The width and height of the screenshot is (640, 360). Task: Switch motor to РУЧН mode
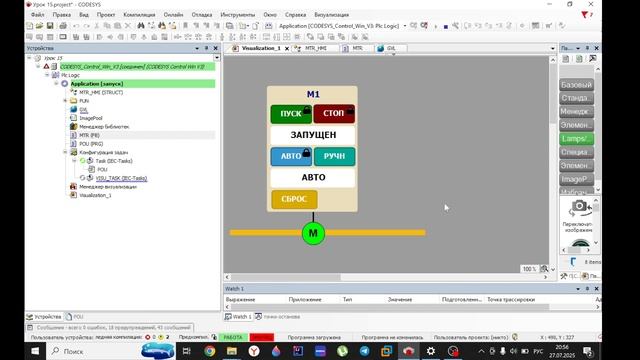tap(334, 156)
